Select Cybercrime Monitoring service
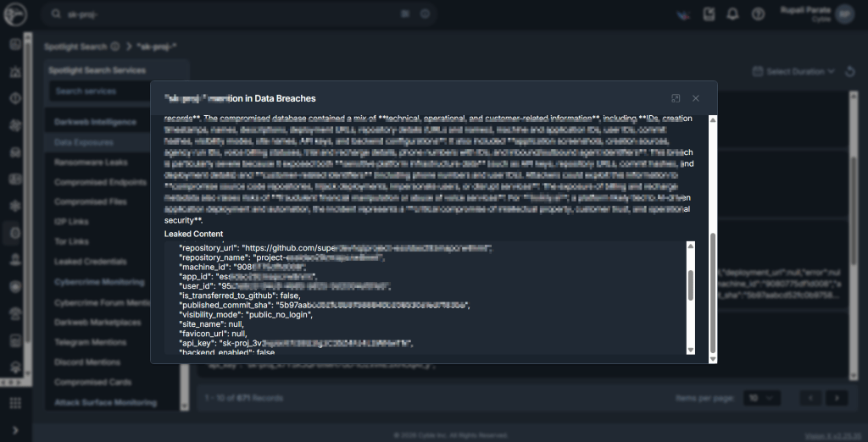Image resolution: width=868 pixels, height=442 pixels. click(99, 282)
